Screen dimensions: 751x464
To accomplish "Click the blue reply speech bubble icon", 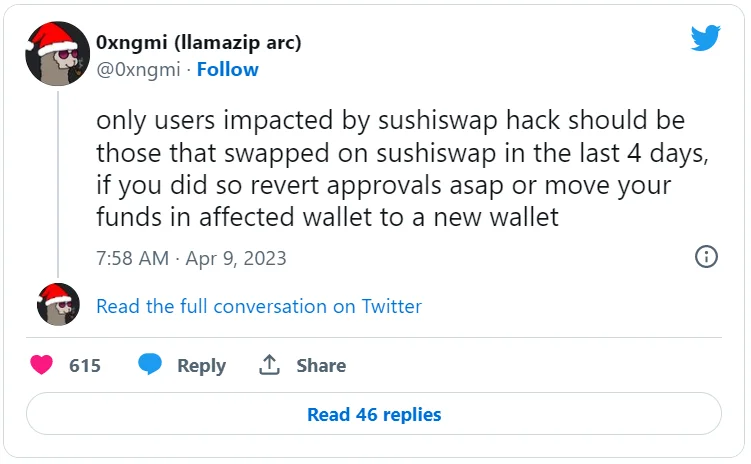I will click(x=150, y=365).
